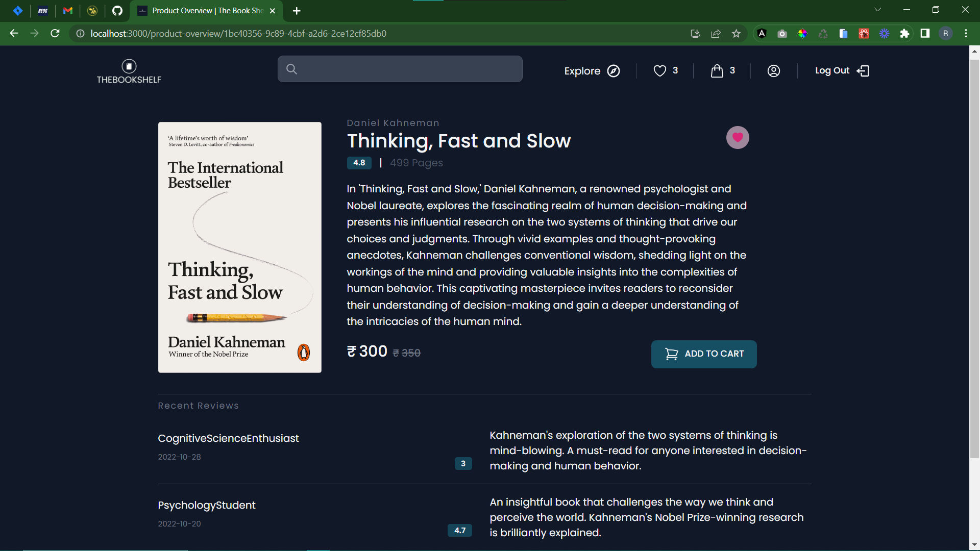Switch to the first blue diamond pinned tab
This screenshot has width=980, height=551.
click(18, 11)
